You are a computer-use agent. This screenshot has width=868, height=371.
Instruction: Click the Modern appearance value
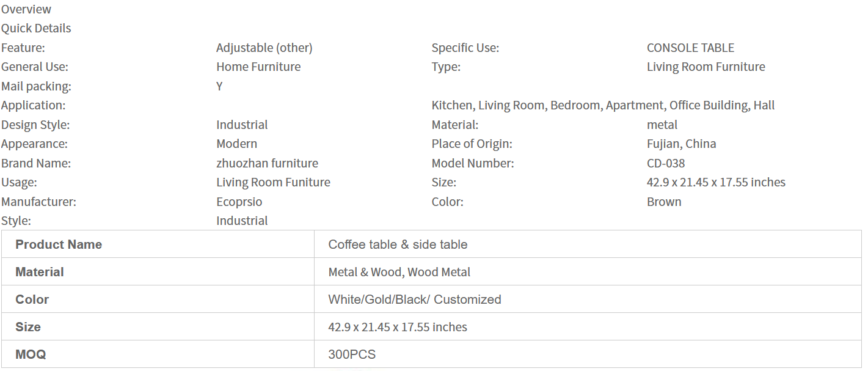tap(236, 144)
